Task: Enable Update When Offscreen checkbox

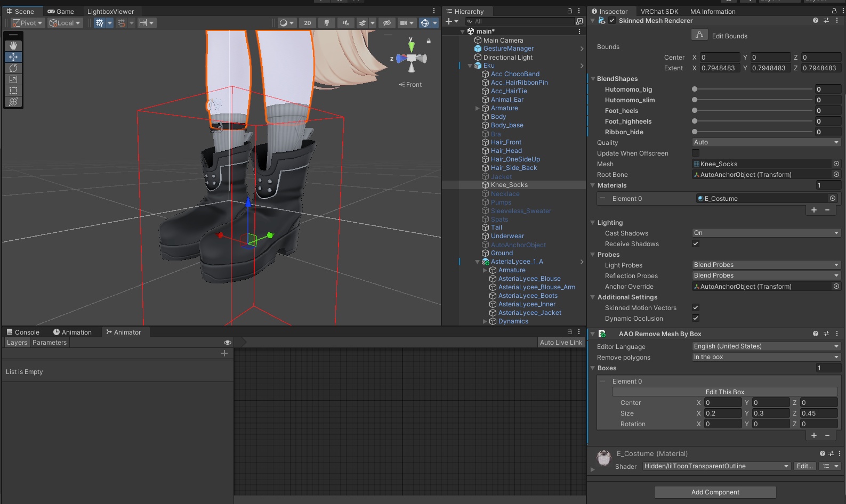Action: pyautogui.click(x=696, y=153)
